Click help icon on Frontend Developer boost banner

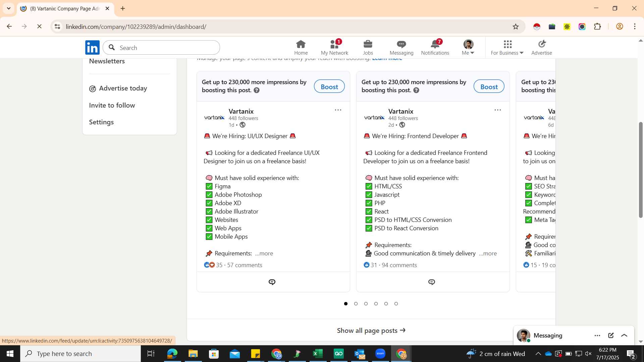pos(416,90)
